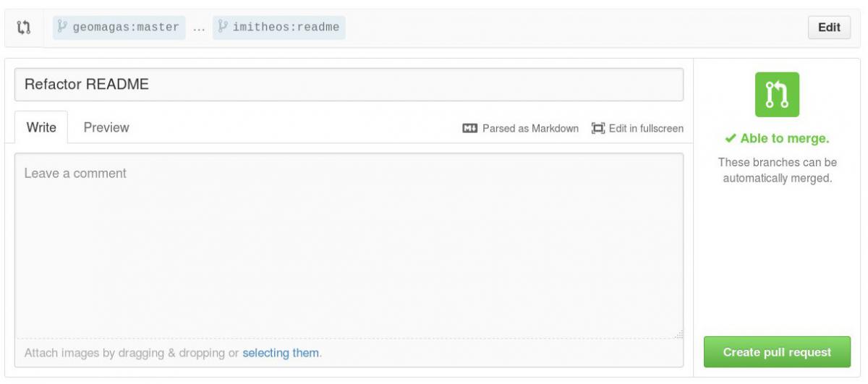Click the Edit button for the branch range
The width and height of the screenshot is (868, 384).
(x=829, y=27)
